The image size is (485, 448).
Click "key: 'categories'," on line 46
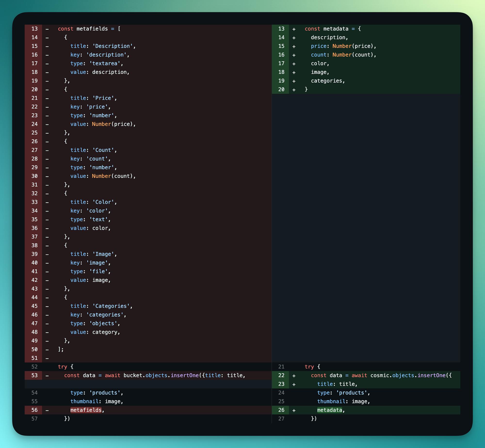98,315
